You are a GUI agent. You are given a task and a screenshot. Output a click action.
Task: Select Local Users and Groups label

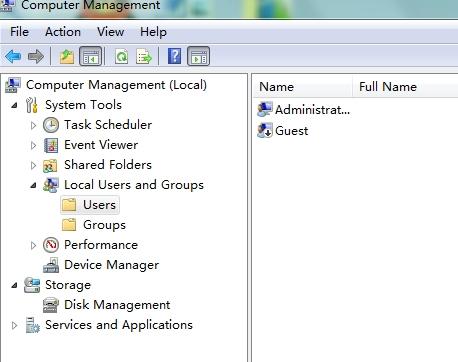click(134, 185)
